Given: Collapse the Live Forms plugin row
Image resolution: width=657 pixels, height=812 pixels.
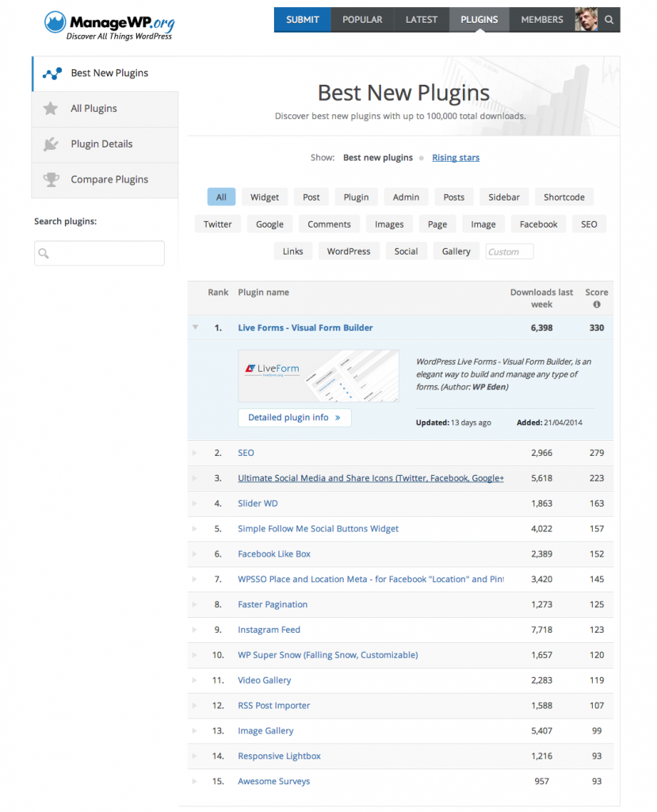Looking at the screenshot, I should [195, 327].
